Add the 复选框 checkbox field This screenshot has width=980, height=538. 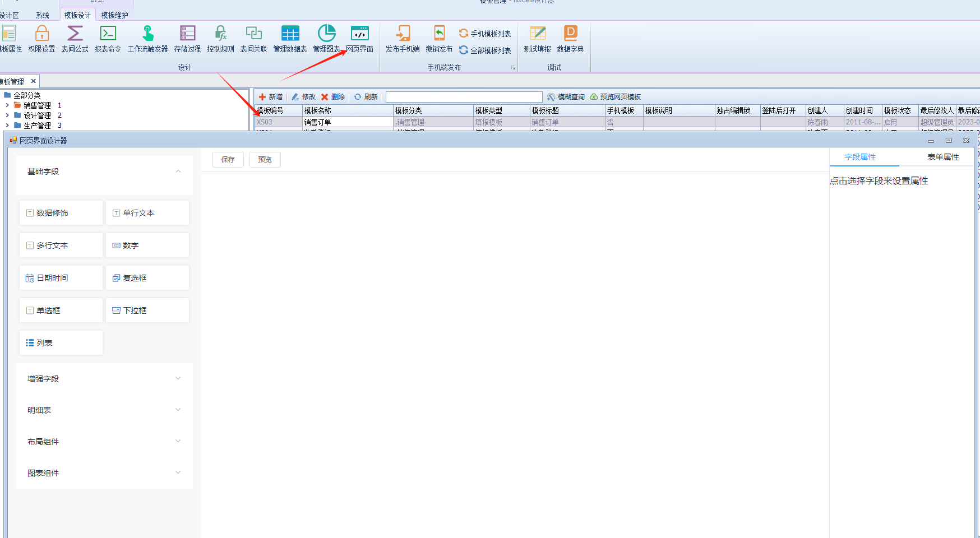pyautogui.click(x=147, y=278)
